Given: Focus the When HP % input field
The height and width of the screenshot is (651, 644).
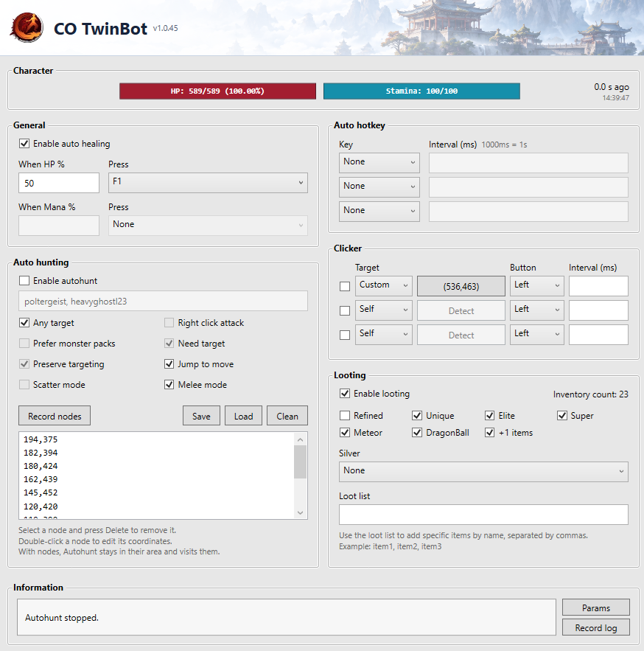Looking at the screenshot, I should click(59, 183).
